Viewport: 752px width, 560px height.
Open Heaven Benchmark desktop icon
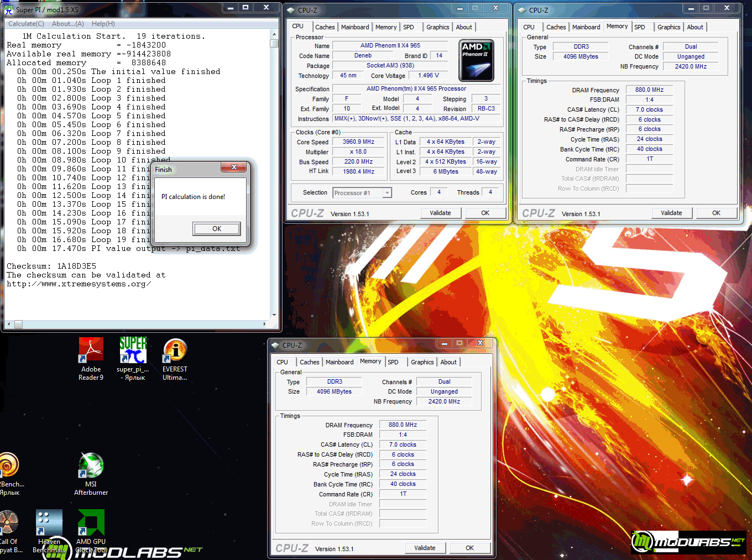click(x=49, y=531)
